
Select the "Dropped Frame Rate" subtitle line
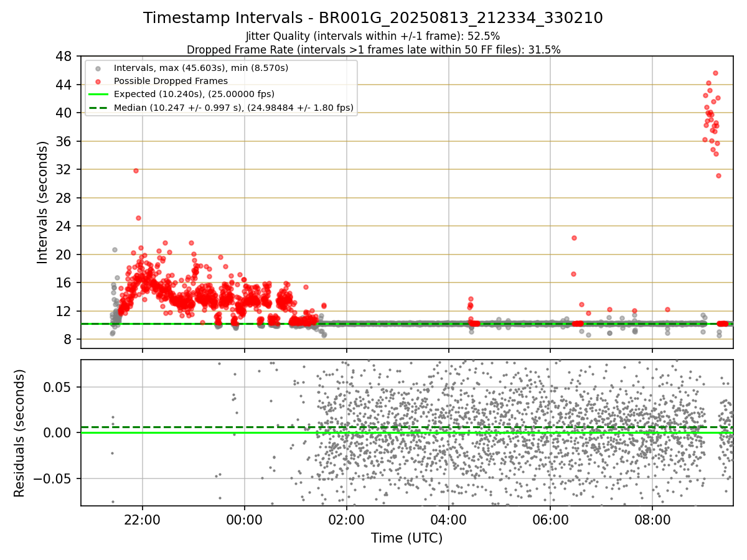[x=373, y=50]
